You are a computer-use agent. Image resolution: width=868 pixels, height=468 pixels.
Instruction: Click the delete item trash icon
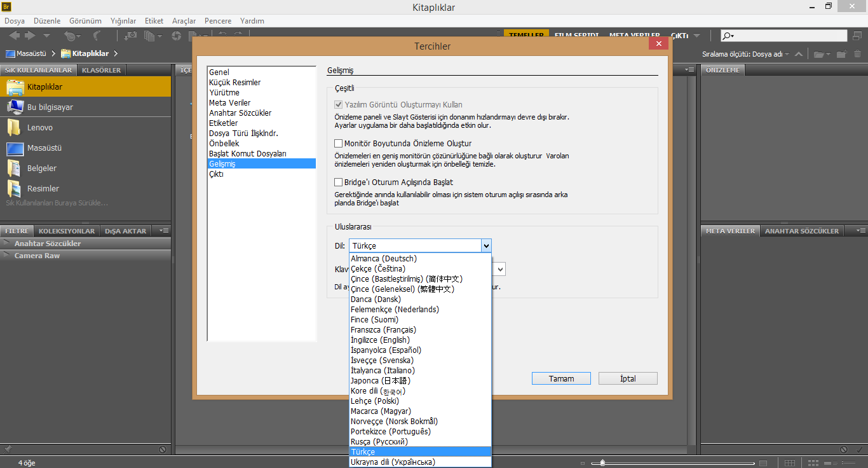point(858,54)
